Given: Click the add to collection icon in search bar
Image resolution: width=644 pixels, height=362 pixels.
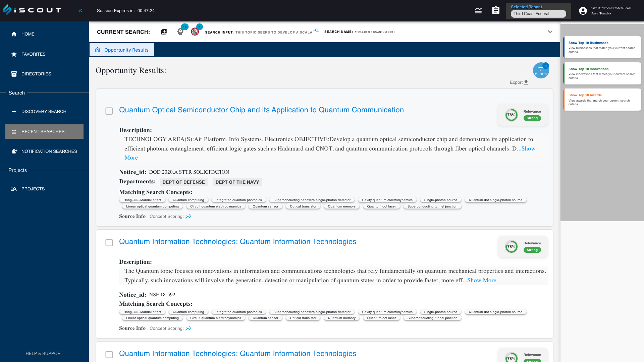Looking at the screenshot, I should (x=164, y=32).
